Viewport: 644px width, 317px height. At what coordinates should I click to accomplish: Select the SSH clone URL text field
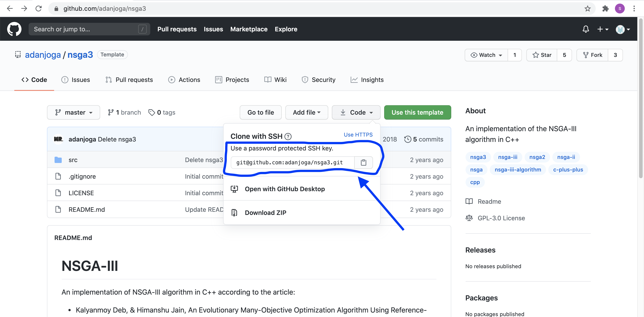[x=292, y=163]
